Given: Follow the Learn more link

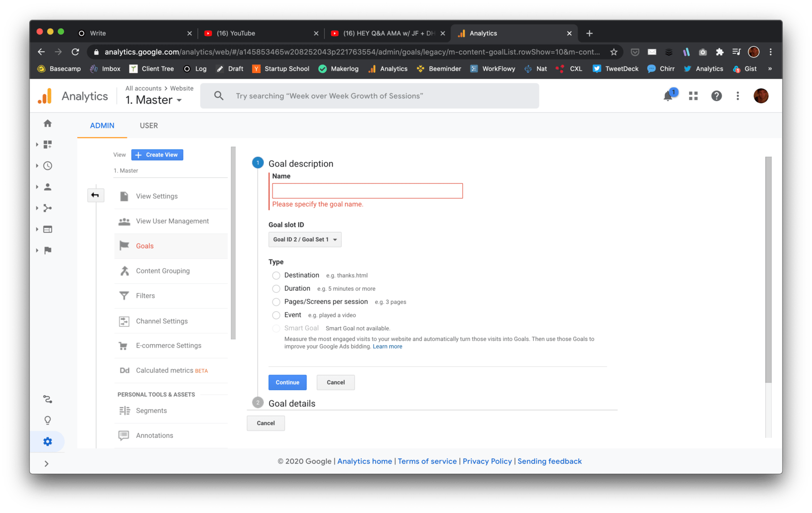Looking at the screenshot, I should [387, 347].
